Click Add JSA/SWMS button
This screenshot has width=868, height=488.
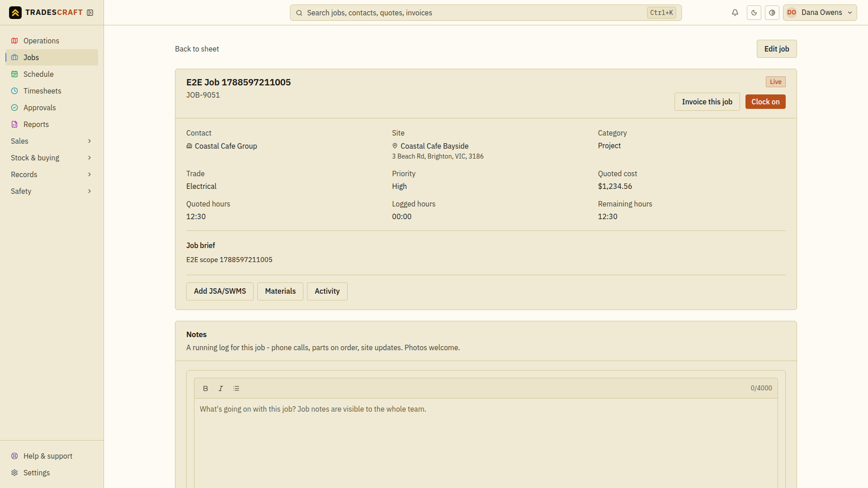coord(220,291)
